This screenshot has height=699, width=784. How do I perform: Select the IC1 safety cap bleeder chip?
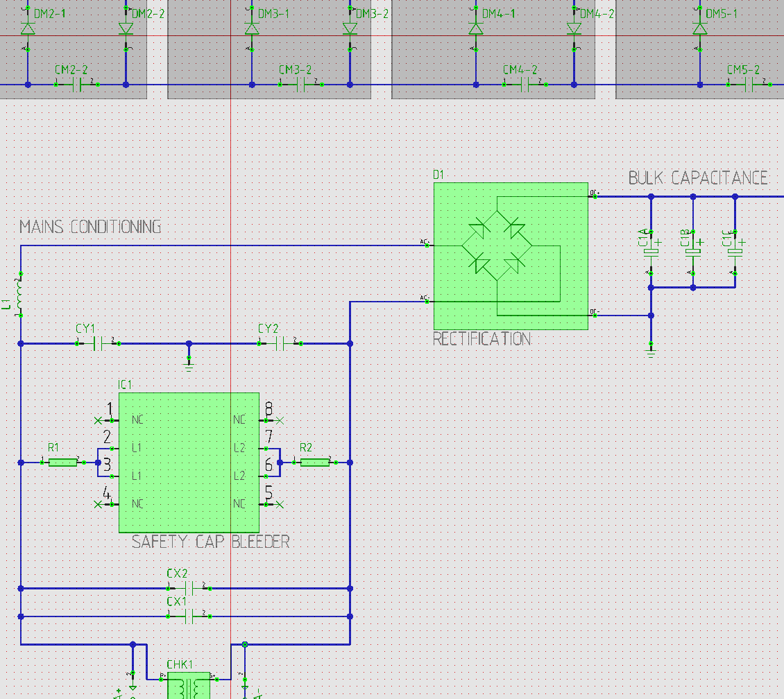click(x=189, y=463)
